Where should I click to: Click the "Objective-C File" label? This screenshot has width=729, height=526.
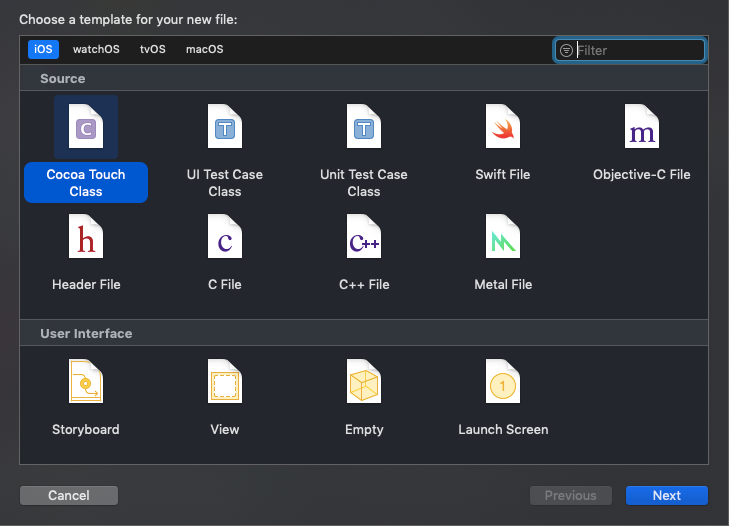tap(642, 174)
